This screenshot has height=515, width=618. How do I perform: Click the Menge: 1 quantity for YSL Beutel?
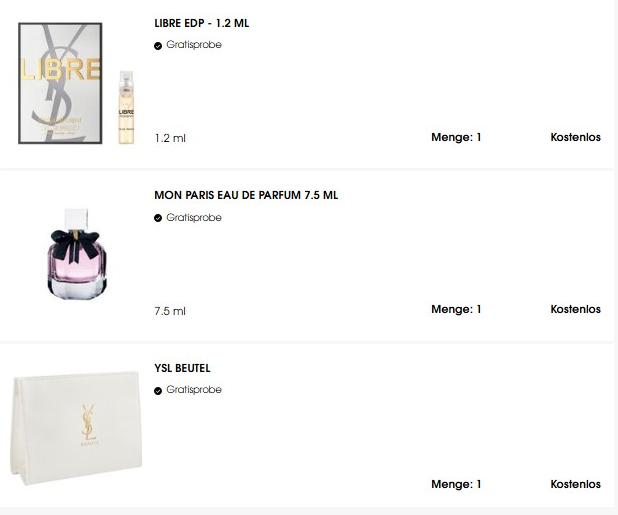[456, 484]
